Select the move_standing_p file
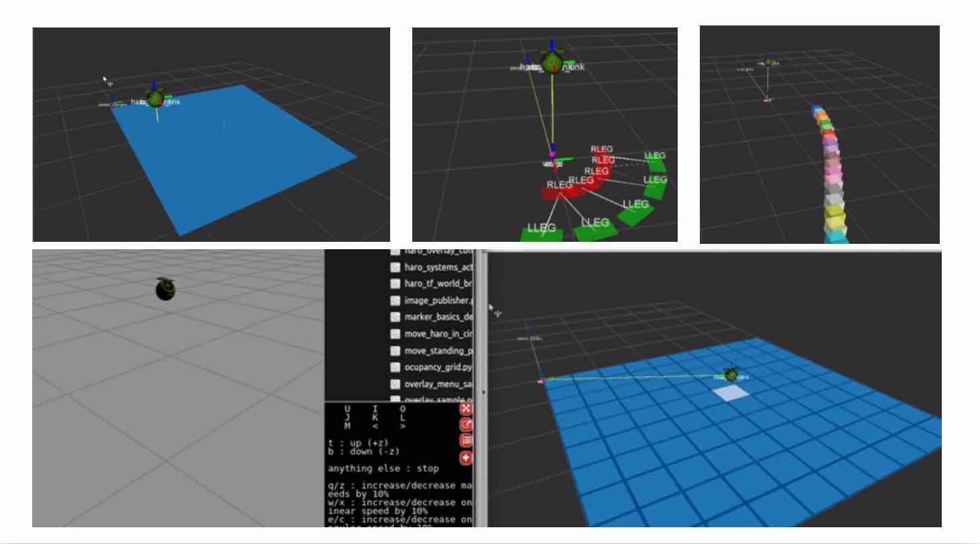Image resolution: width=980 pixels, height=544 pixels. [438, 350]
